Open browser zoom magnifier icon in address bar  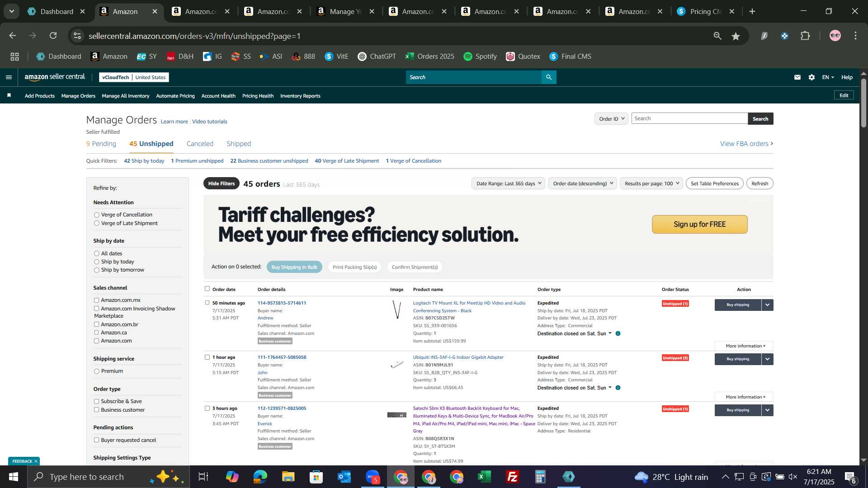point(717,36)
